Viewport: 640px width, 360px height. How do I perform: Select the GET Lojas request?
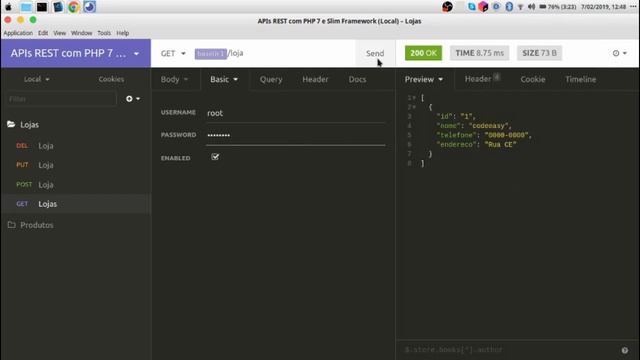coord(76,204)
